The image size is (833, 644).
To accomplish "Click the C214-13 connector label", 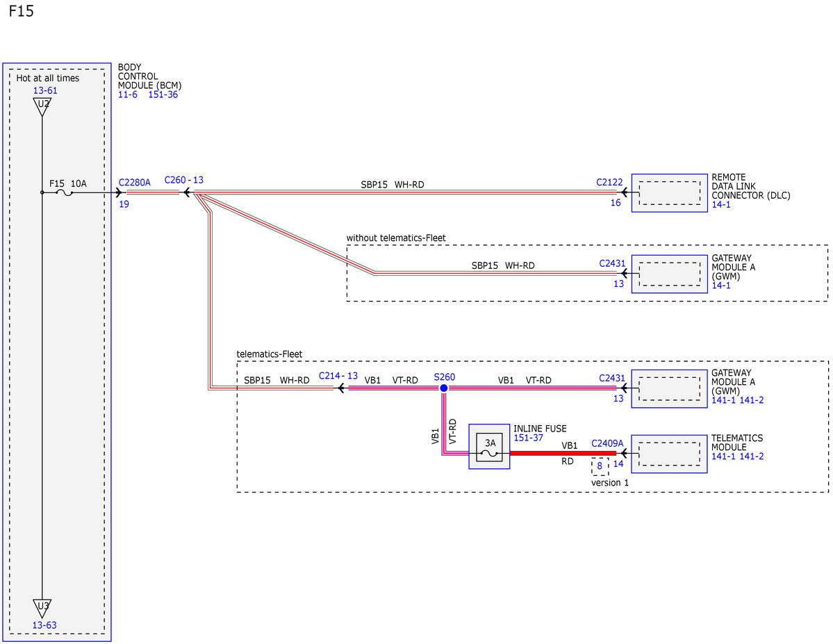I will point(338,376).
